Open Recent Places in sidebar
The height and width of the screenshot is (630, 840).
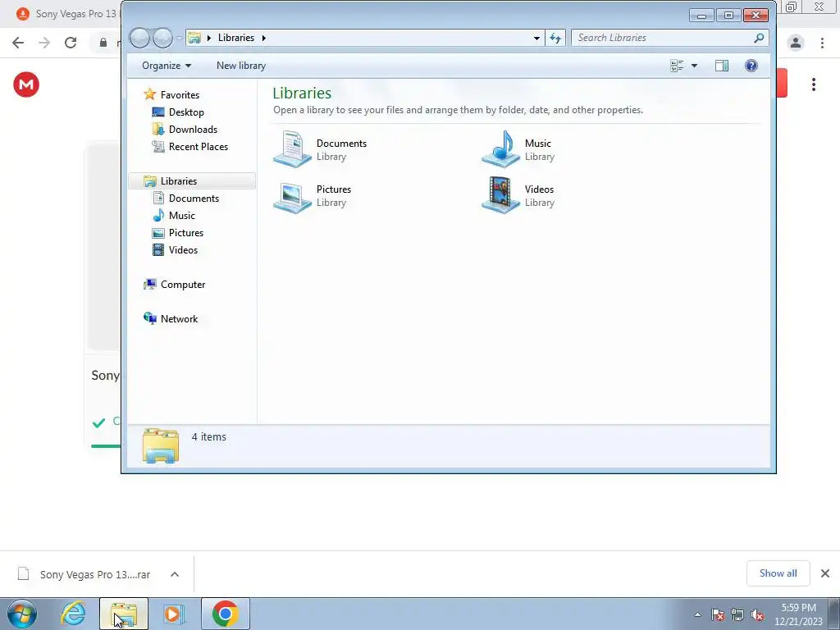click(x=199, y=146)
